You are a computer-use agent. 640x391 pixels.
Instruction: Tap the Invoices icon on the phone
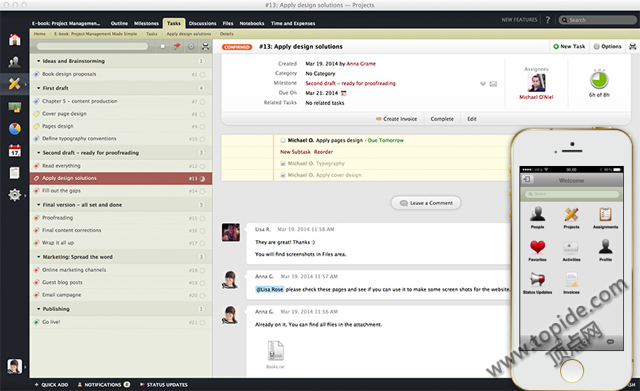point(571,280)
